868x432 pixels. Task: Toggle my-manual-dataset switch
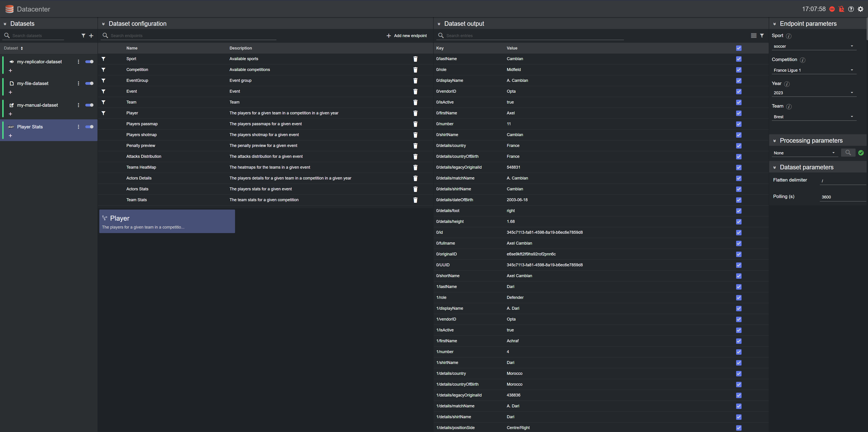pyautogui.click(x=89, y=105)
